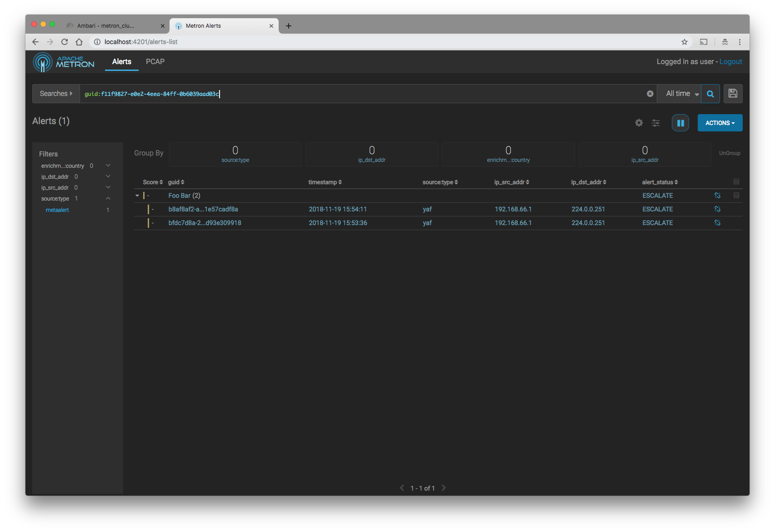Screen dimensions: 775x532
Task: Click UnGroup button
Action: point(730,153)
